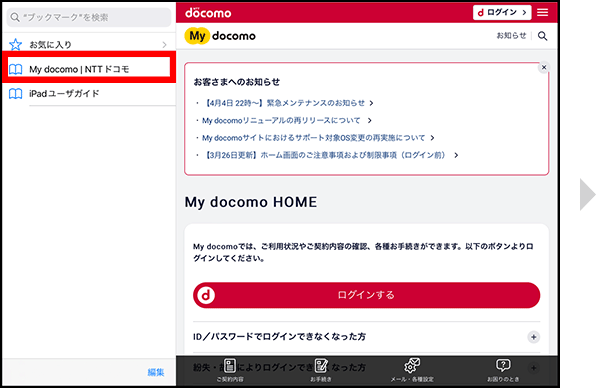
Task: Open the お知らせ notices link
Action: [512, 35]
